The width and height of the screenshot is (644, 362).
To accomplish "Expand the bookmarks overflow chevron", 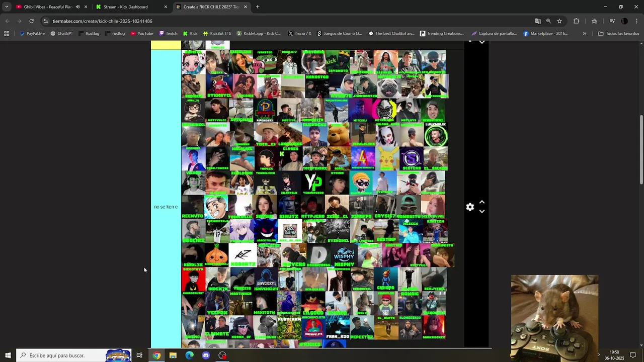I will [584, 34].
